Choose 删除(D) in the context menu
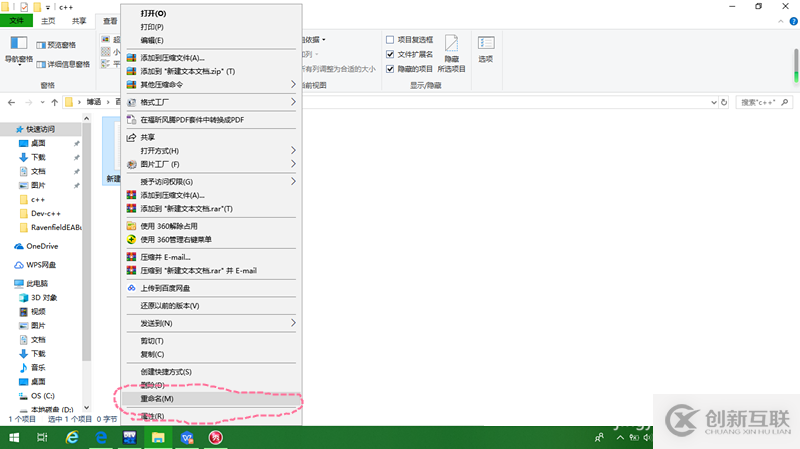This screenshot has width=800, height=449. click(x=153, y=385)
